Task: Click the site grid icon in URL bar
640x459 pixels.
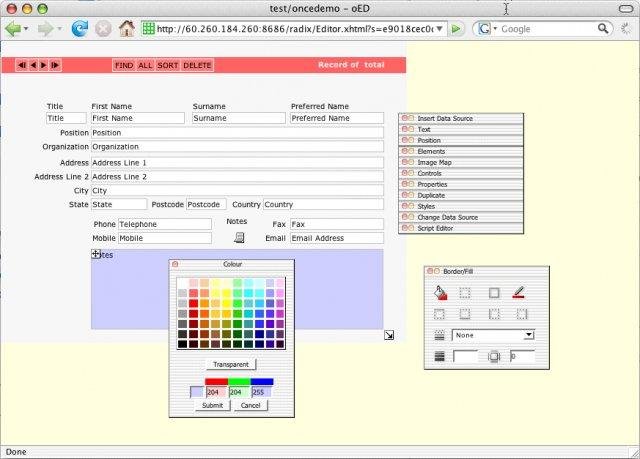Action: pyautogui.click(x=148, y=29)
